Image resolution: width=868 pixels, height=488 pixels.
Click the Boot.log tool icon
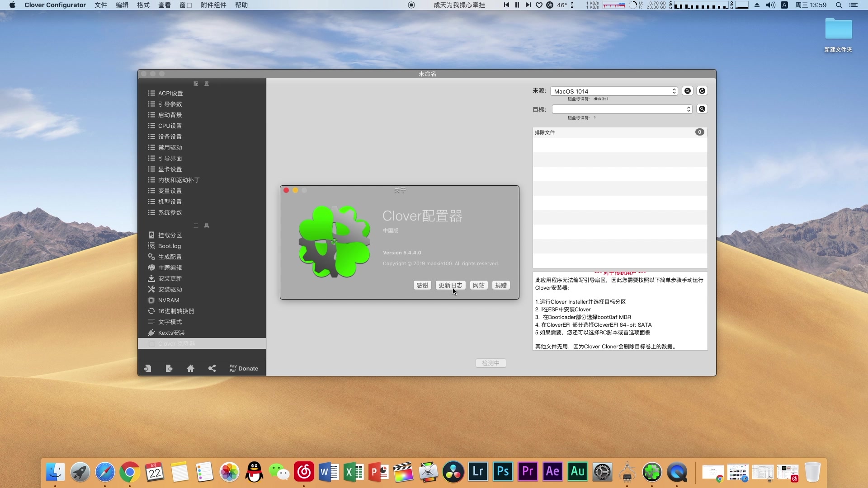[151, 246]
